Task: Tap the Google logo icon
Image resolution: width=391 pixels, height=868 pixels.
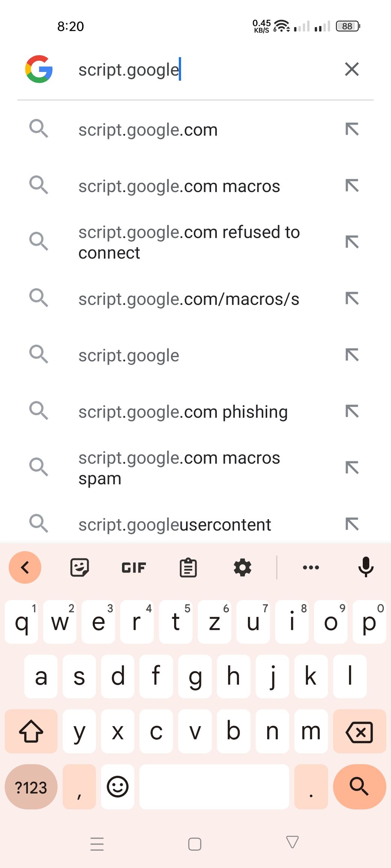Action: [39, 69]
